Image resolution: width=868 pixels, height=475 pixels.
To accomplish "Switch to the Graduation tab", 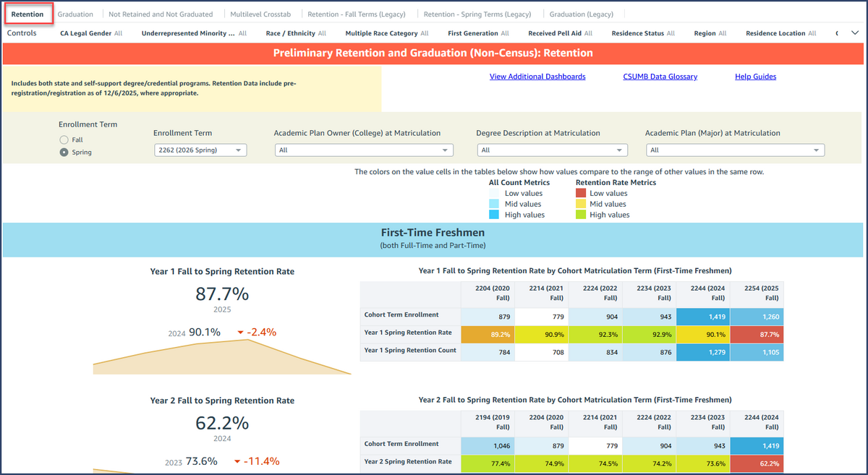I will [74, 13].
